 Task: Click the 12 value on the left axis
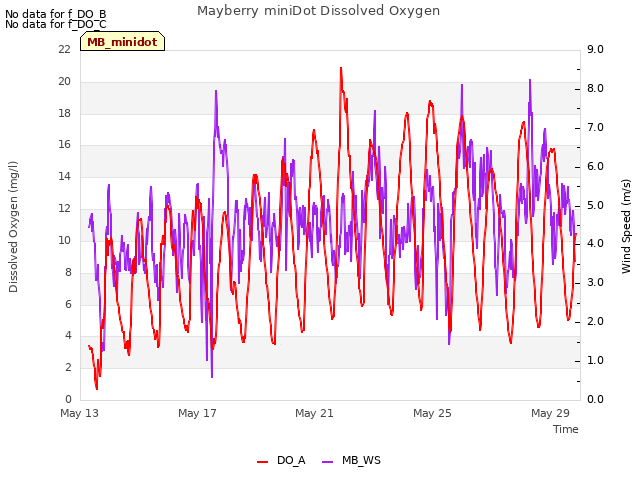(64, 208)
